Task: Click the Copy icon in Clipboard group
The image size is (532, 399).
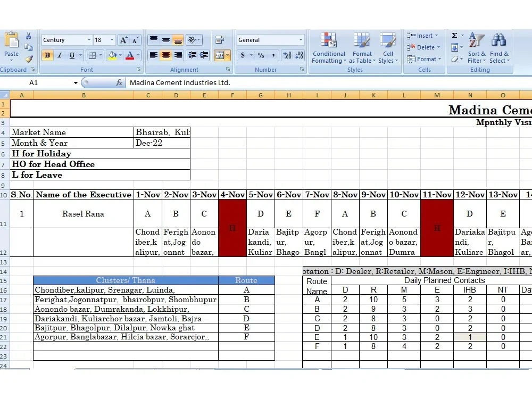Action: tap(29, 47)
